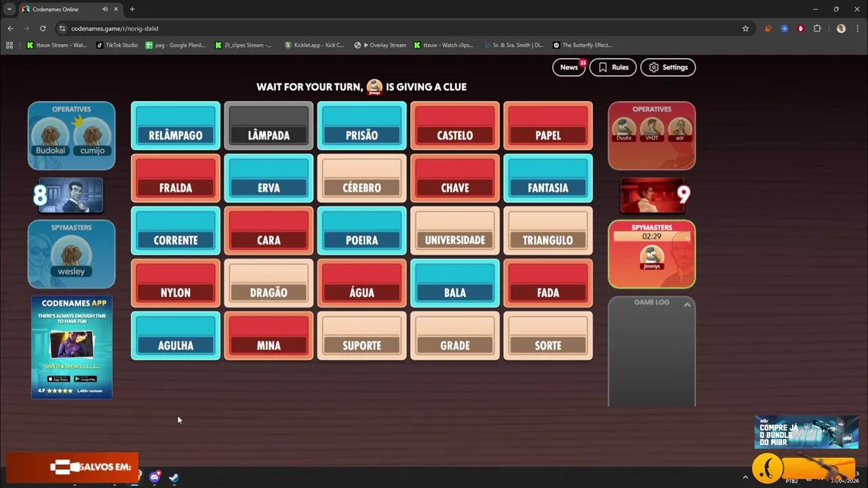Open the Chrome three-dot menu
Viewport: 868px width, 488px height.
click(x=858, y=28)
